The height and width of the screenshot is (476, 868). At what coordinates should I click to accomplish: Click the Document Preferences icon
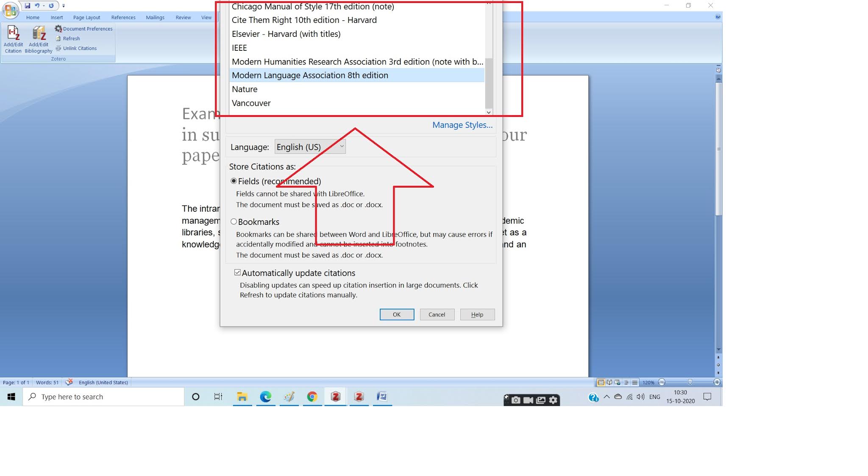click(x=58, y=29)
